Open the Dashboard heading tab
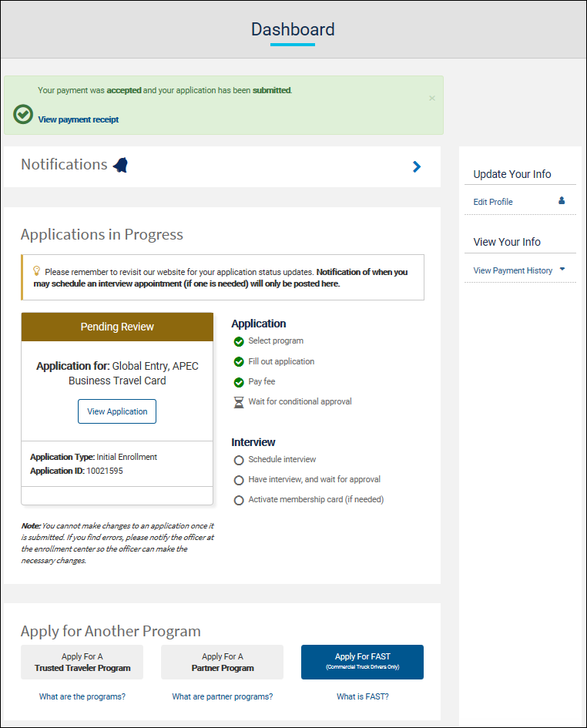Image resolution: width=587 pixels, height=728 pixels. pyautogui.click(x=293, y=30)
